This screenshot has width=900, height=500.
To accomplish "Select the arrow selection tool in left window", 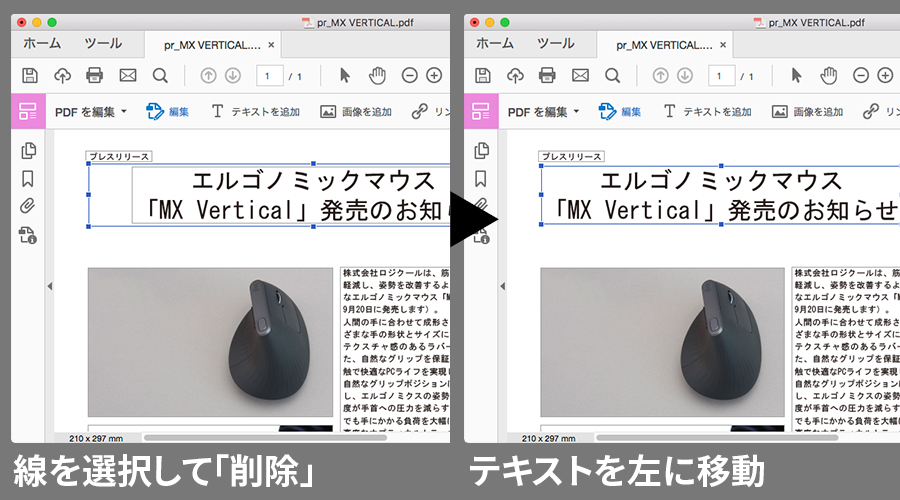I will pyautogui.click(x=344, y=75).
